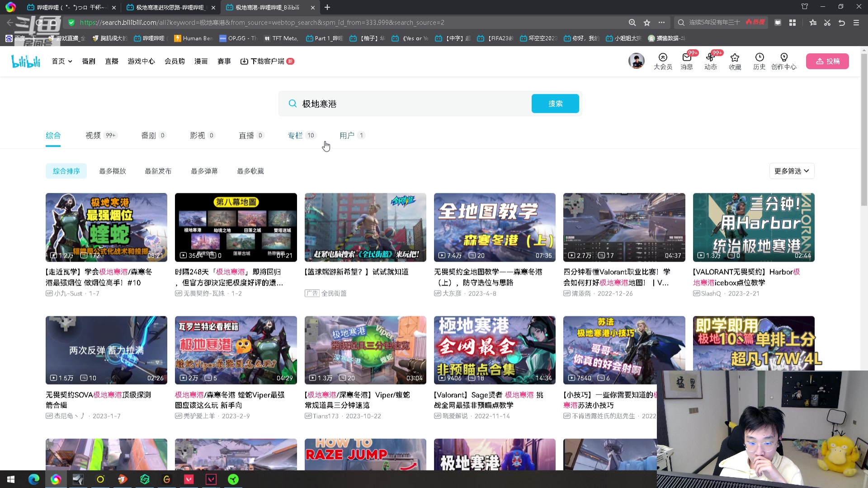Open uploader 小九-Sust's profile link
Screen dimensions: 868x488
(x=68, y=293)
